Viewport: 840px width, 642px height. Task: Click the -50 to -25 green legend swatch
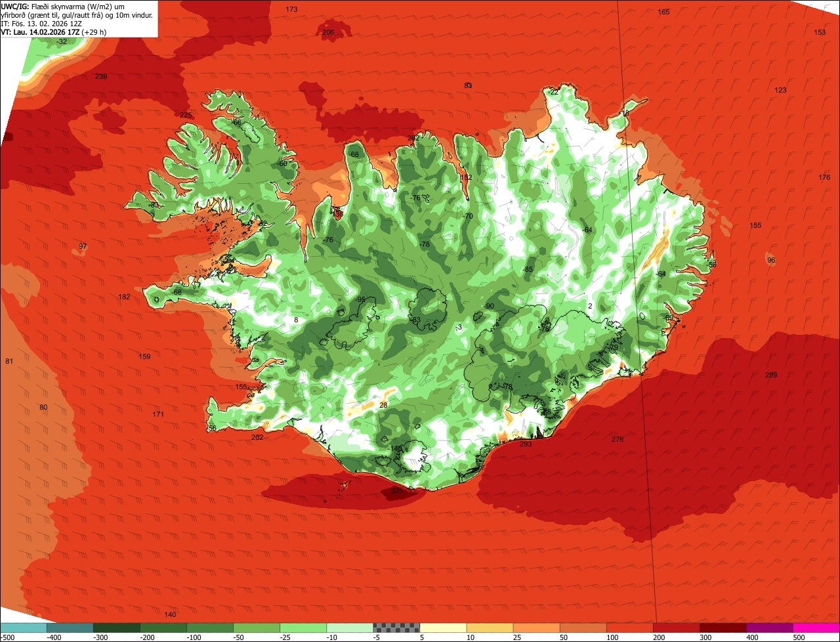[256, 628]
